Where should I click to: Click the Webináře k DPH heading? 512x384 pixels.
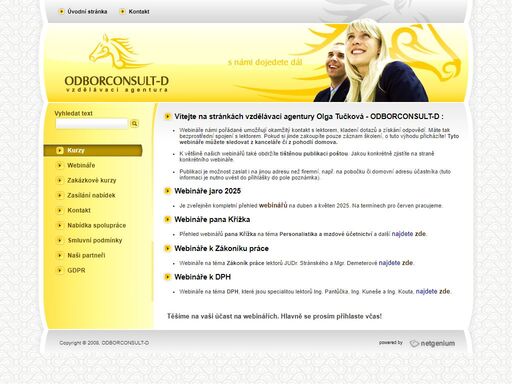[202, 277]
